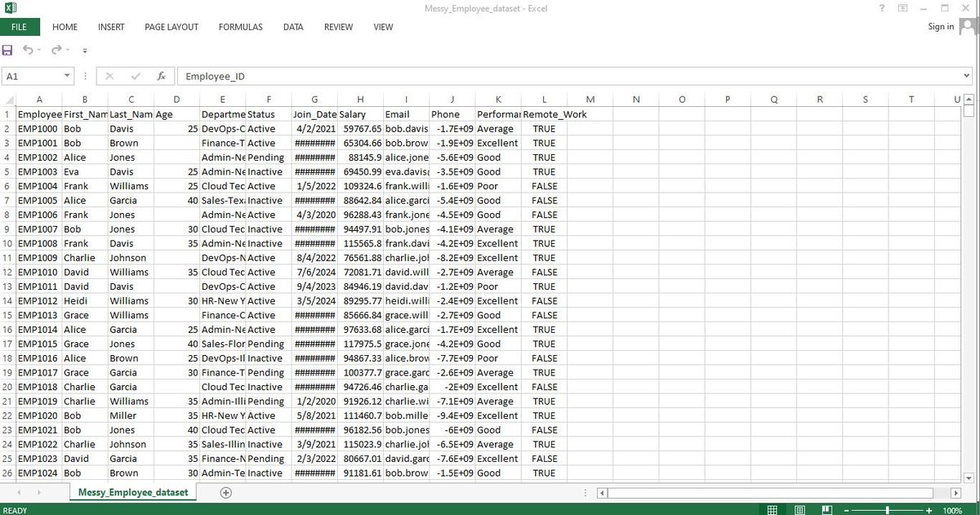Viewport: 980px width, 515px height.
Task: Expand the formula bar
Action: (968, 76)
